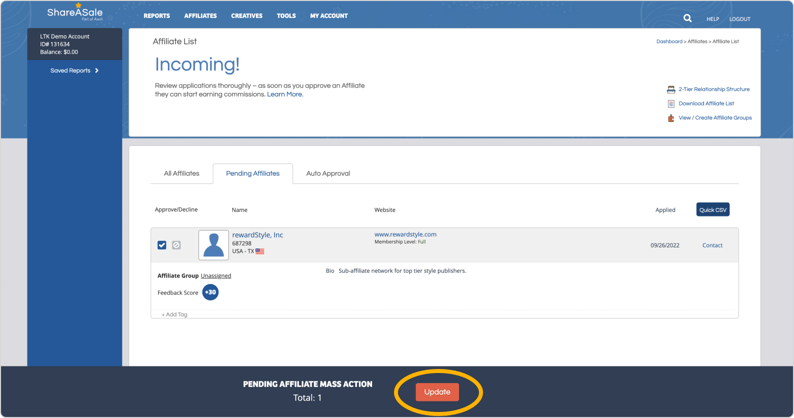Click the Affiliate Groups thumbs-up icon

pos(671,118)
